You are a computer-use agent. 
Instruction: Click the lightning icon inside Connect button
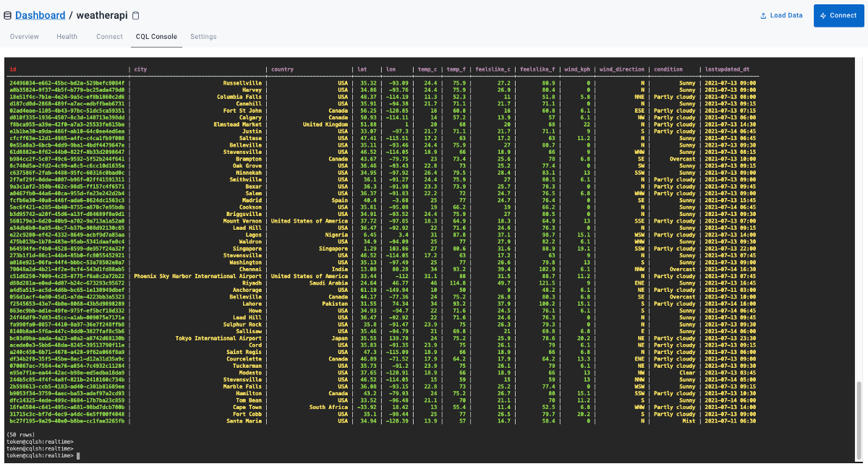point(824,14)
